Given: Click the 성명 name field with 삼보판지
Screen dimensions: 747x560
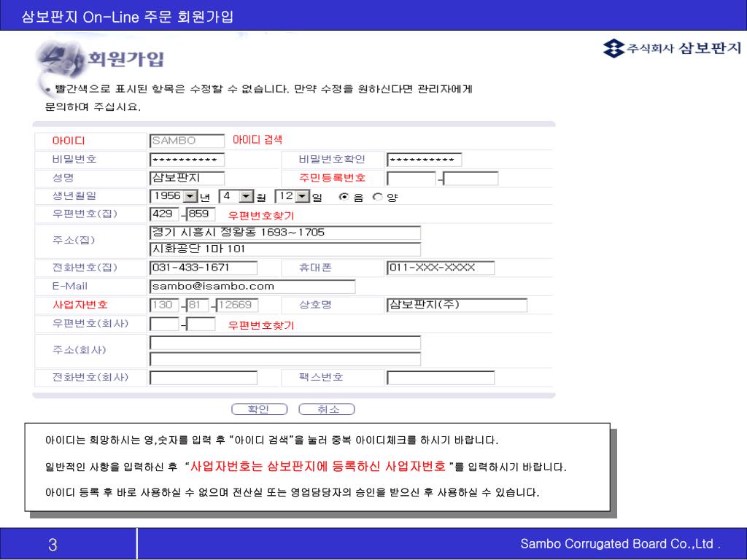Looking at the screenshot, I should (x=187, y=178).
